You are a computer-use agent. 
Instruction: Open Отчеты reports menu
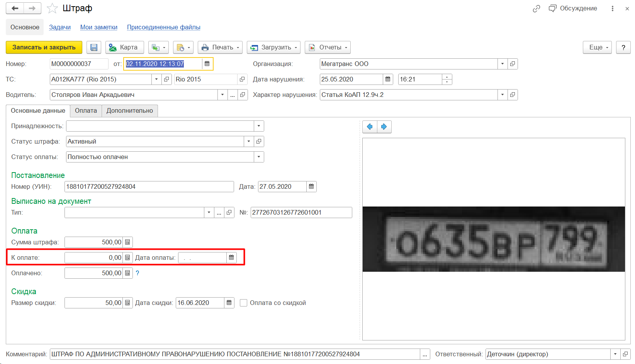tap(328, 47)
